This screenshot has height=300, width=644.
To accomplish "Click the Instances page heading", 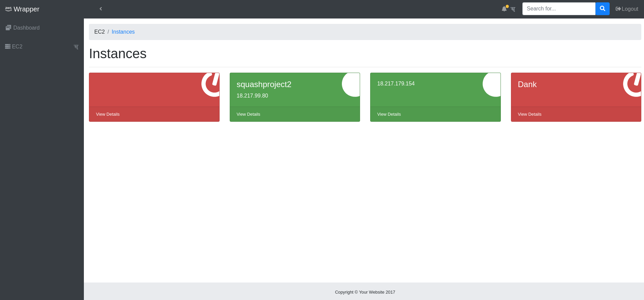I will point(118,54).
